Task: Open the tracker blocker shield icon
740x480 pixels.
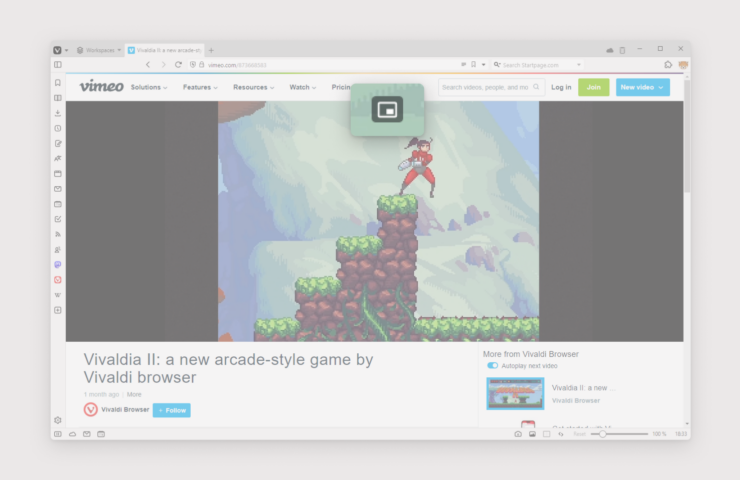Action: [193, 65]
